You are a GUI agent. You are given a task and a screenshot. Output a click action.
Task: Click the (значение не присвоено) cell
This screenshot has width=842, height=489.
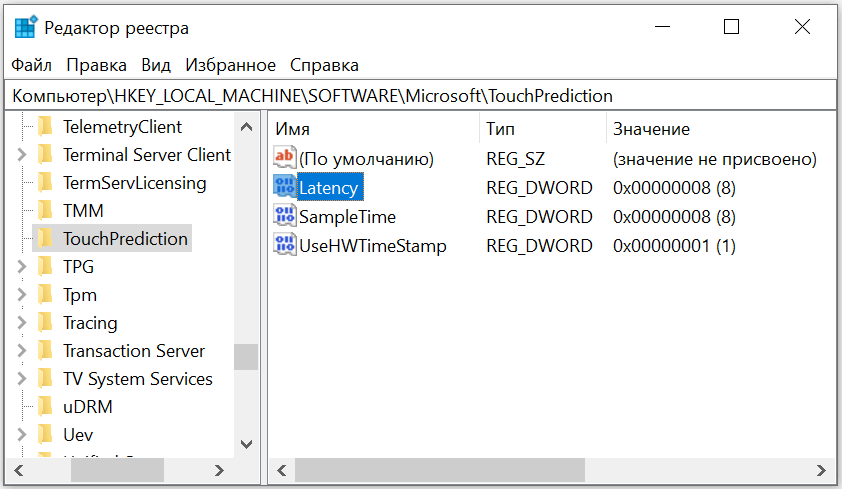click(715, 158)
